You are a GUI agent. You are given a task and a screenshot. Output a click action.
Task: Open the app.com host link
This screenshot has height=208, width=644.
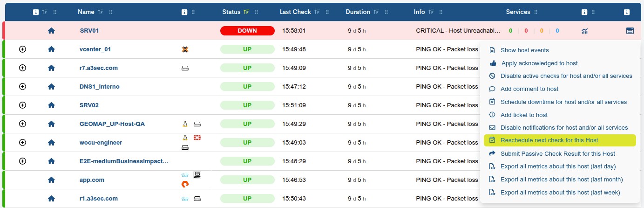92,180
